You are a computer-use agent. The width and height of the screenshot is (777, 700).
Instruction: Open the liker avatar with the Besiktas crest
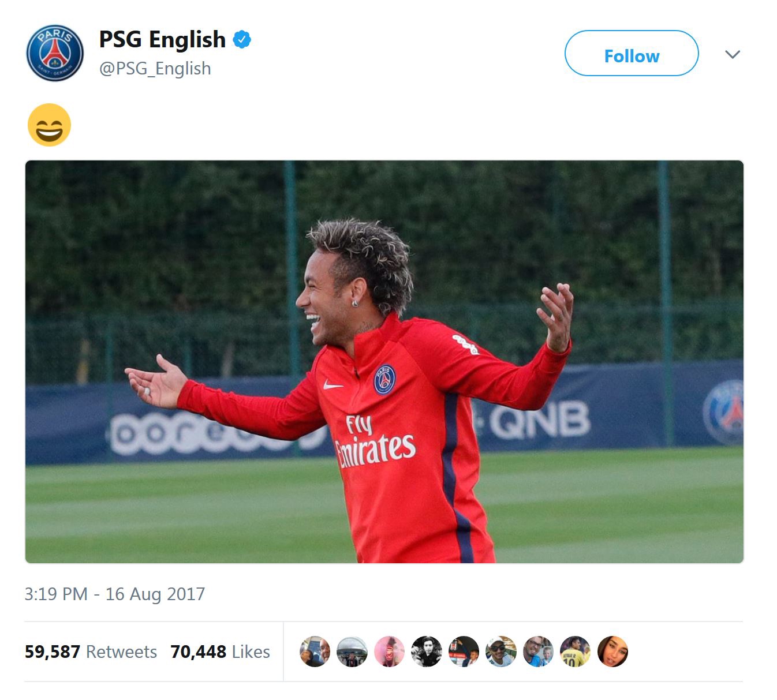[464, 652]
